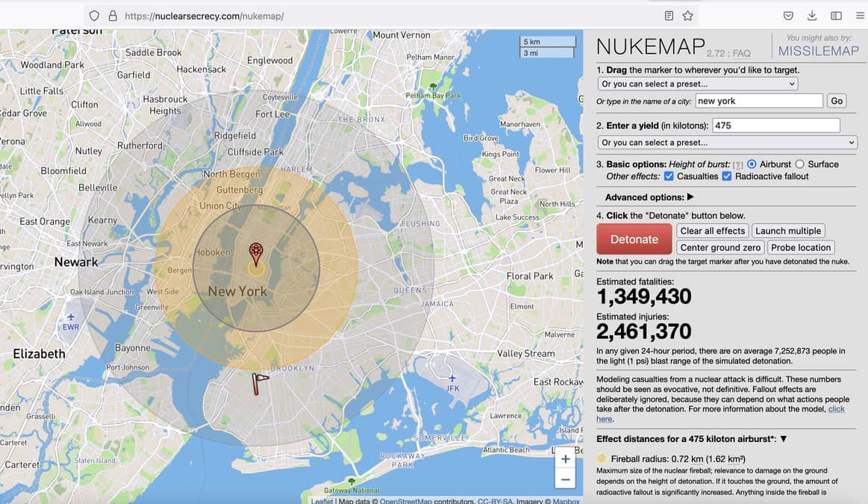Click the map zoom-out minus icon
The width and height of the screenshot is (868, 504).
tap(565, 479)
